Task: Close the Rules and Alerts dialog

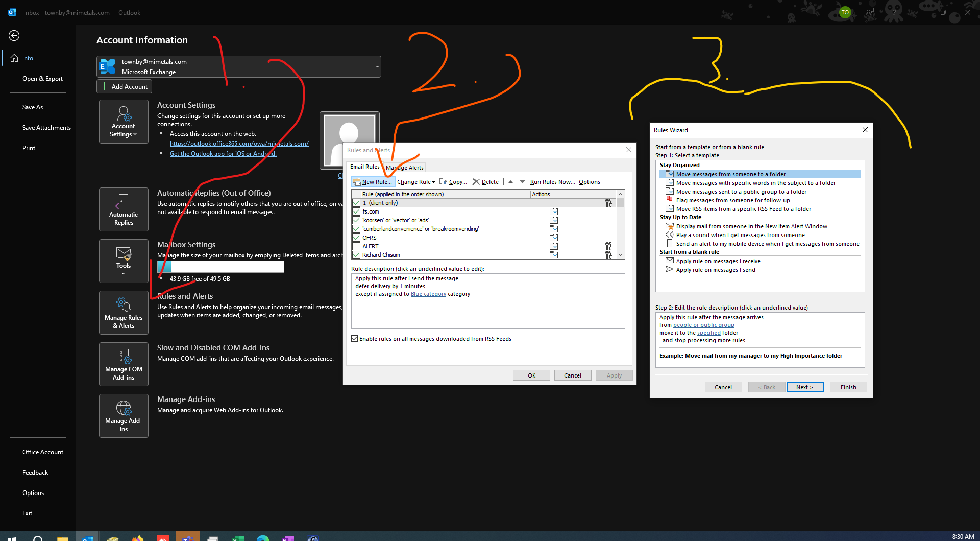Action: pyautogui.click(x=629, y=150)
